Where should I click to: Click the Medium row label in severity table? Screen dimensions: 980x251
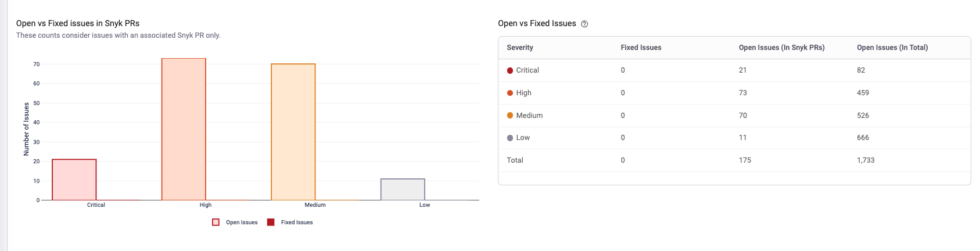[529, 116]
